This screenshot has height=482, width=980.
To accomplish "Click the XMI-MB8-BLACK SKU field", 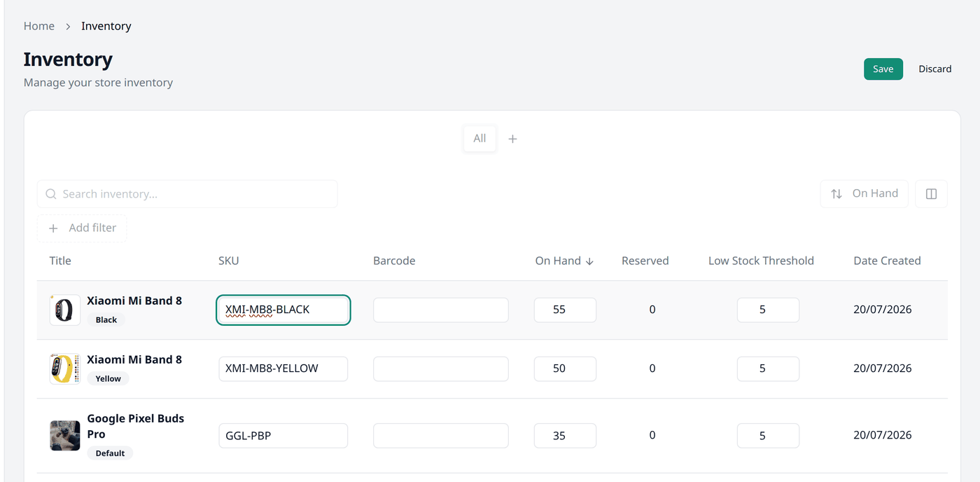I will [283, 310].
